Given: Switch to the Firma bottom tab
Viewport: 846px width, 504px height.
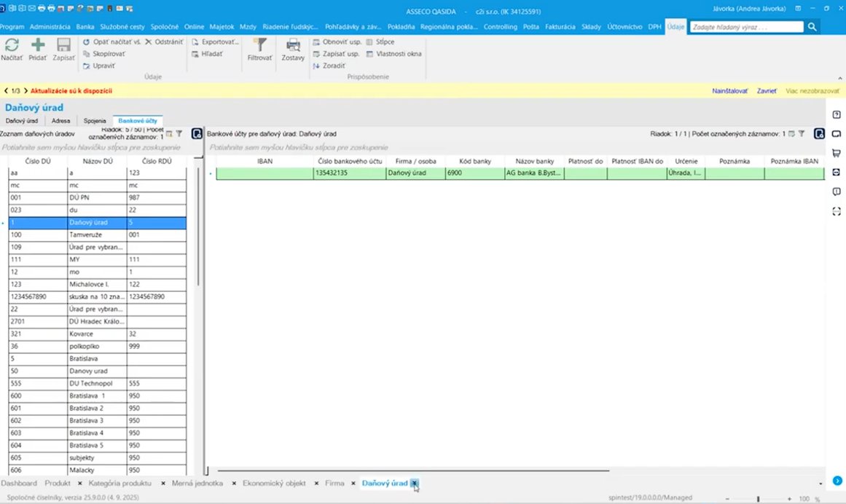Looking at the screenshot, I should [334, 483].
